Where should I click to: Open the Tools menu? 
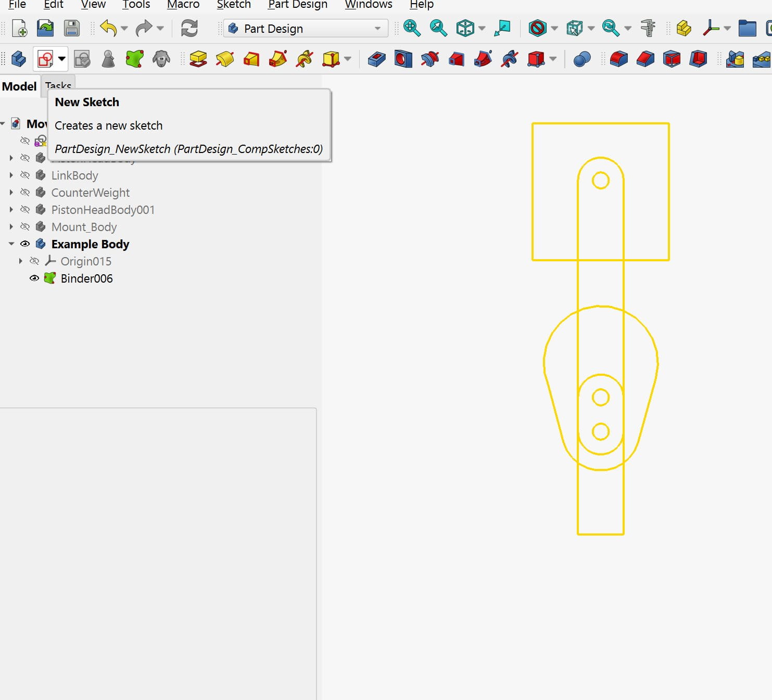click(x=136, y=5)
